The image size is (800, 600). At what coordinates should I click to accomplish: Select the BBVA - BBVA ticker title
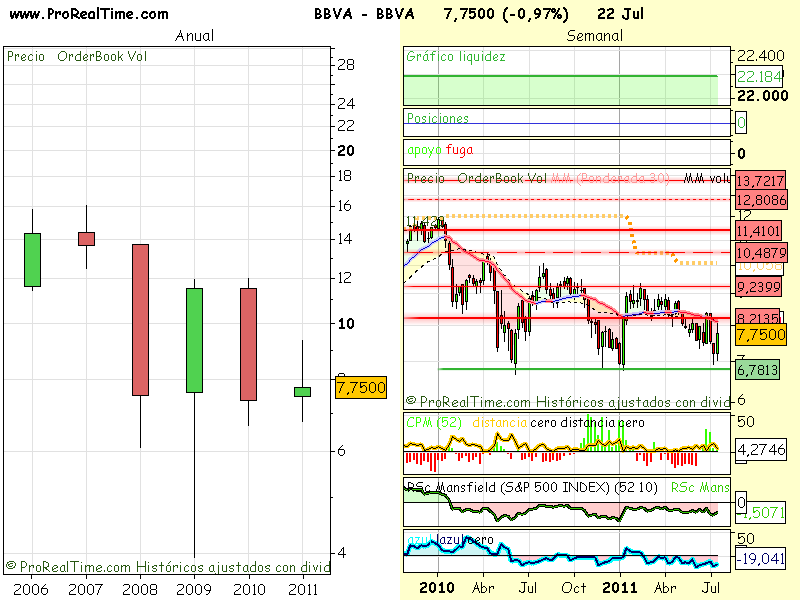coord(364,14)
